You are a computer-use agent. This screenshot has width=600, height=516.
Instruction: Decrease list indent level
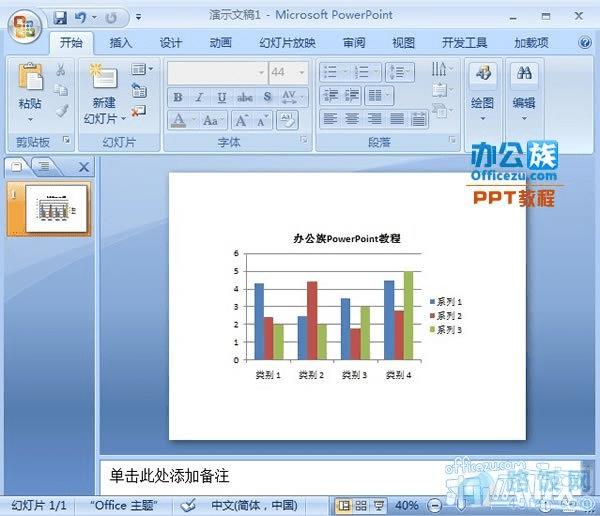331,95
